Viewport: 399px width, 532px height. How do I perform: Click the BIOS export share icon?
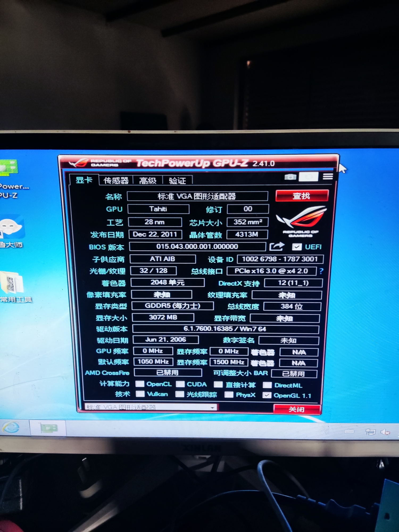click(277, 247)
